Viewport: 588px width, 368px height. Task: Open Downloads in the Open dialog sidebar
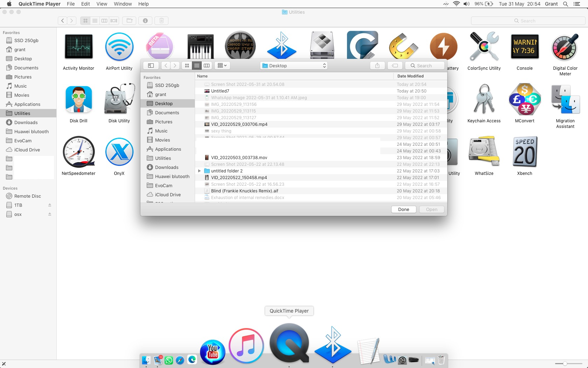[167, 168]
